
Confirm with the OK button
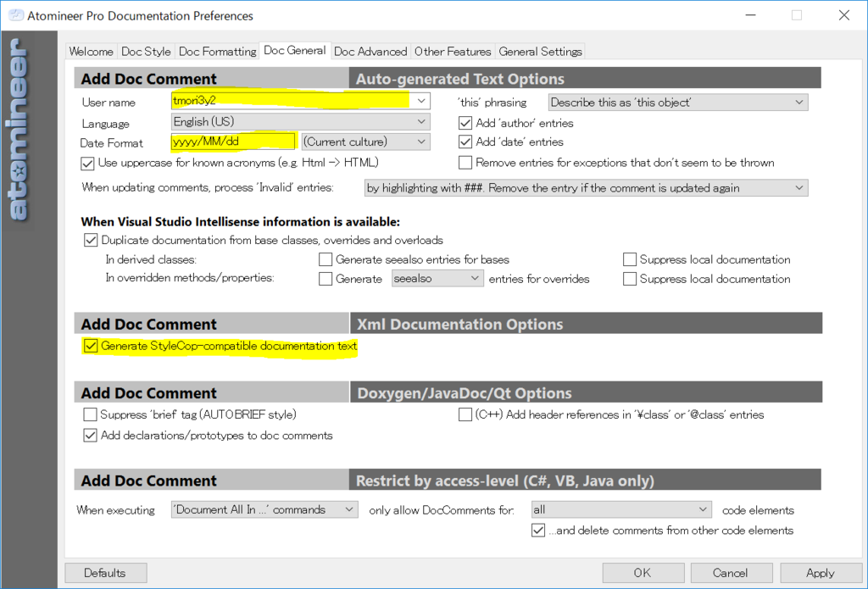[643, 573]
